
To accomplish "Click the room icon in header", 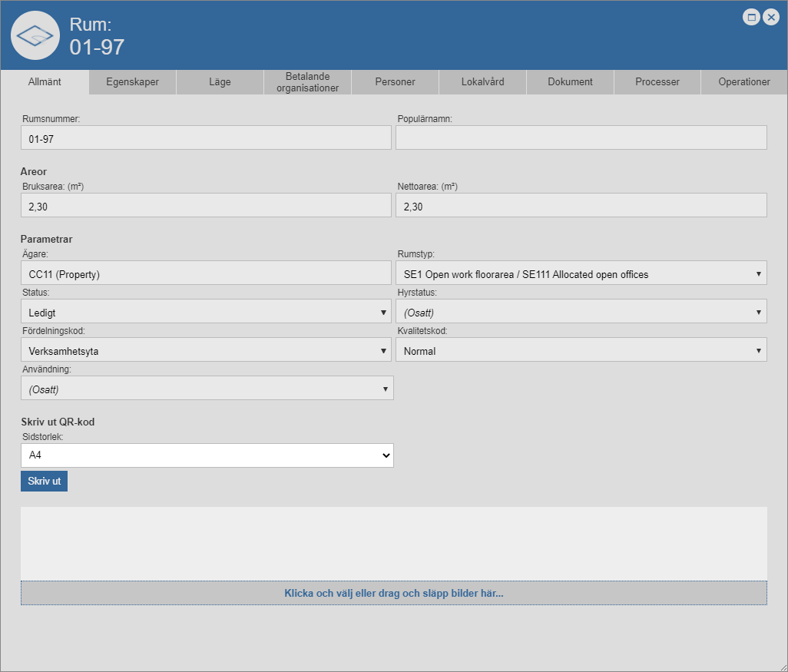I will [x=35, y=36].
